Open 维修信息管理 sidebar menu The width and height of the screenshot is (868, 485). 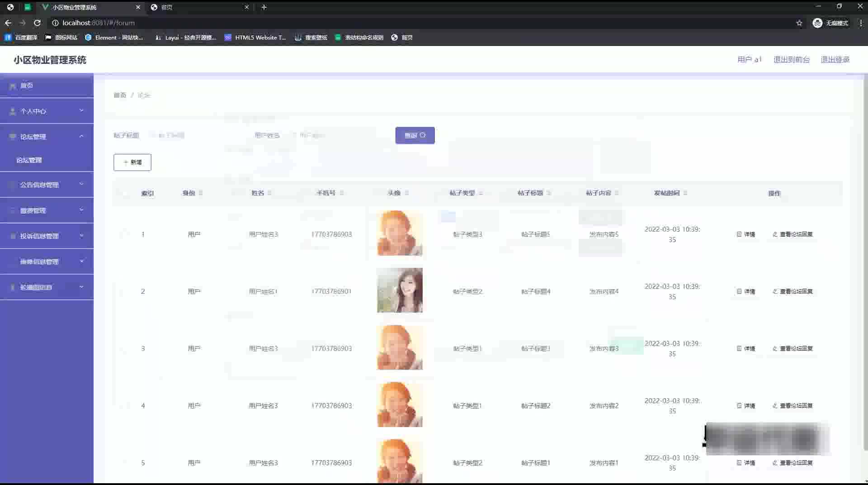[47, 262]
